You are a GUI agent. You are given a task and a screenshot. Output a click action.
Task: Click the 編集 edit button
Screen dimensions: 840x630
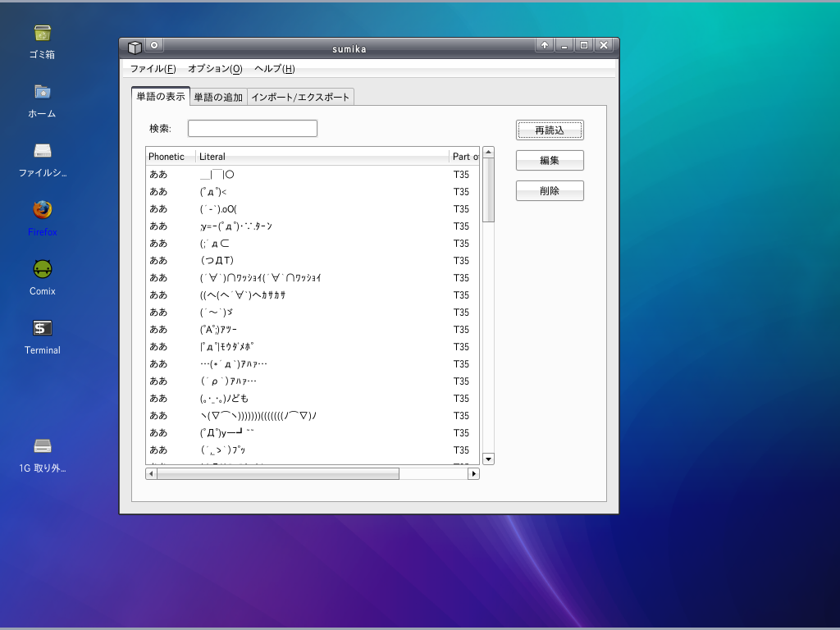(550, 160)
